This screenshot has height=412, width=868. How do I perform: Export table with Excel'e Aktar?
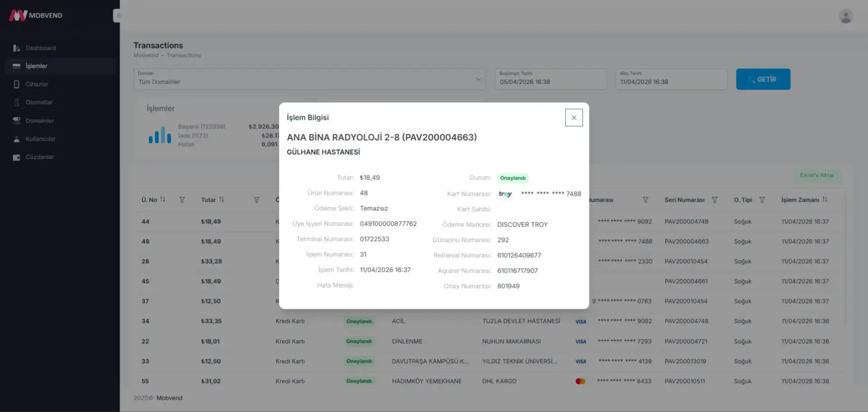coord(816,175)
